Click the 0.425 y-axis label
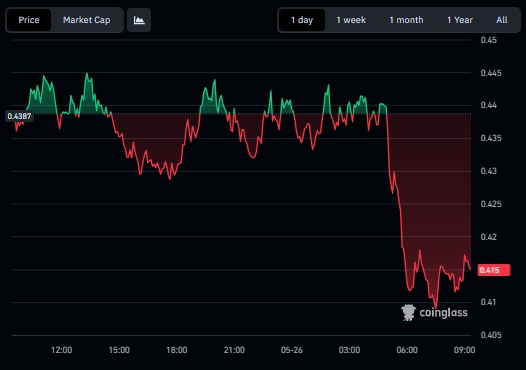This screenshot has width=526, height=370. tap(491, 204)
